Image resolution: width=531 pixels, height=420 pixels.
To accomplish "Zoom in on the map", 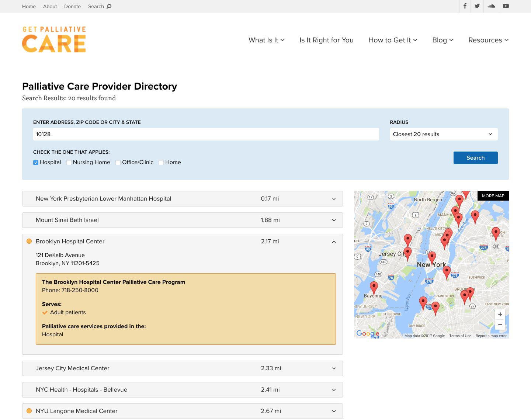I will pos(500,315).
